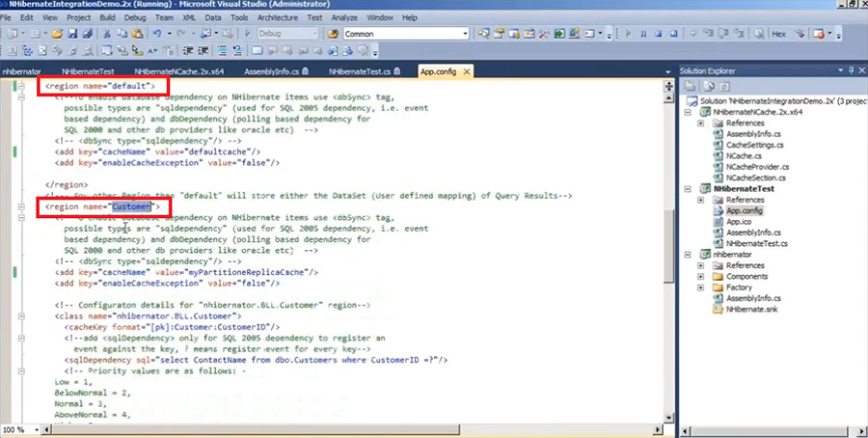Collapse the NHibernateTest project node
Screen dimensions: 868x438
coord(688,189)
